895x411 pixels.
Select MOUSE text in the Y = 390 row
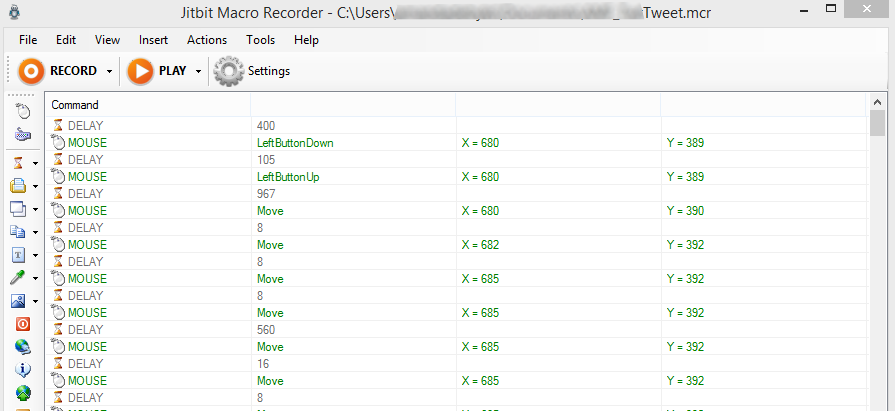pyautogui.click(x=87, y=211)
